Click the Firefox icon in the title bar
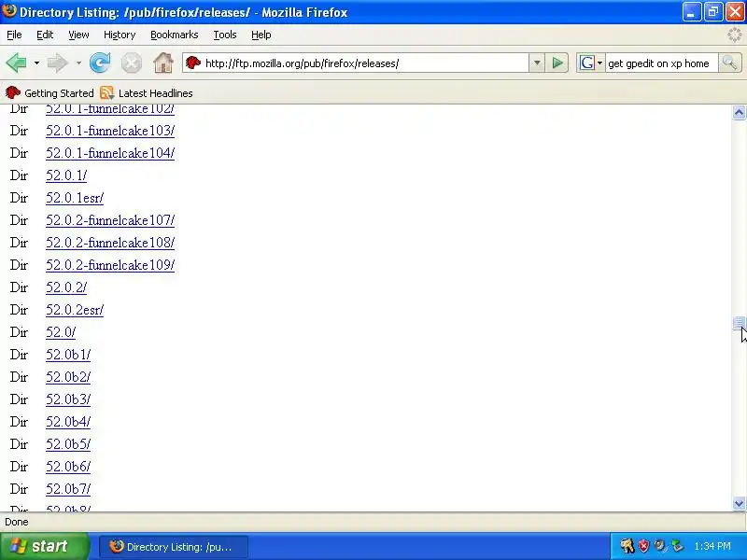Screen dimensions: 747x560 coord(9,10)
